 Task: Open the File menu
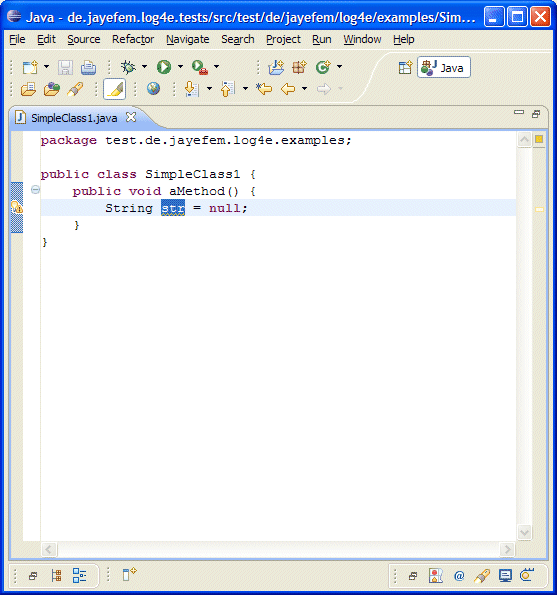(x=17, y=39)
